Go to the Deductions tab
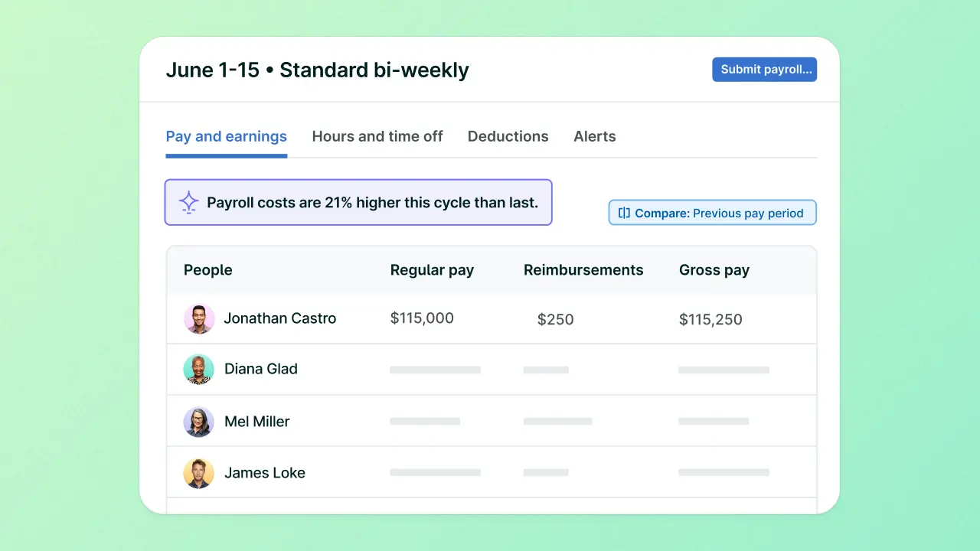 click(x=508, y=137)
